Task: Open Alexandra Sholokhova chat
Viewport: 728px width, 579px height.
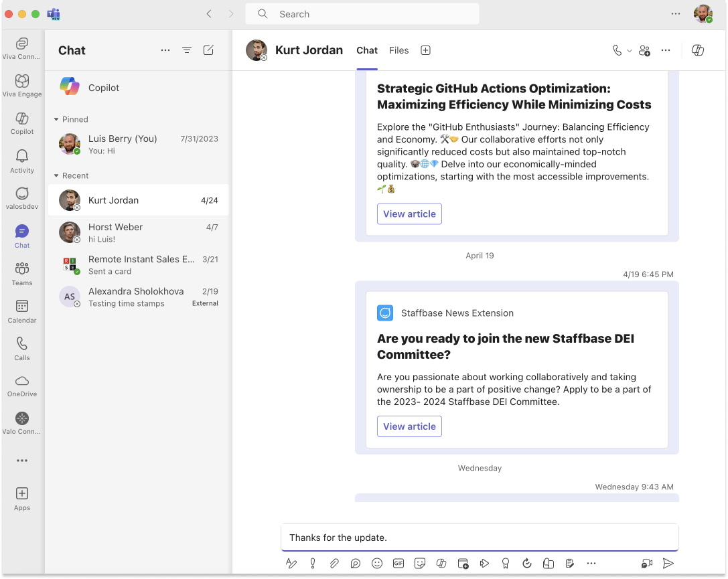Action: (139, 297)
